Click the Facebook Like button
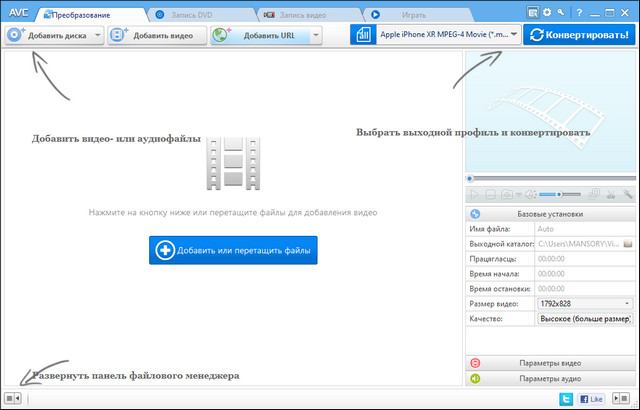The image size is (640, 410). coord(591,399)
